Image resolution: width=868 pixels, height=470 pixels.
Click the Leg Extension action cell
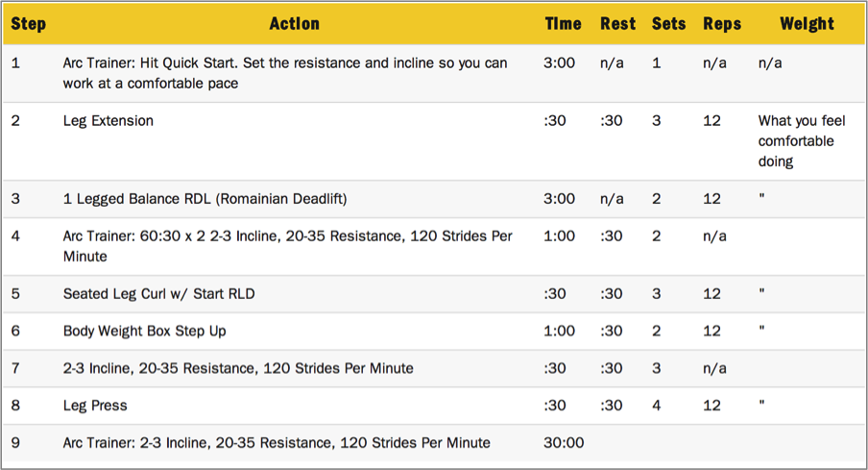108,121
